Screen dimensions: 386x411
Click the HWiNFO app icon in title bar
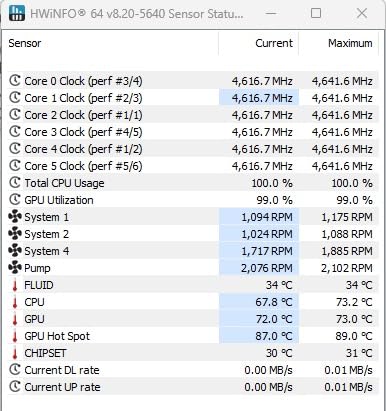[x=16, y=13]
